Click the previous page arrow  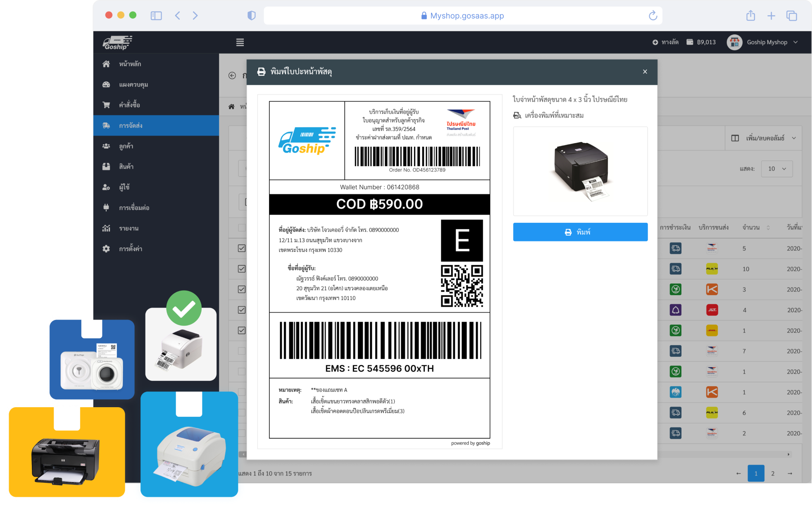tap(738, 473)
